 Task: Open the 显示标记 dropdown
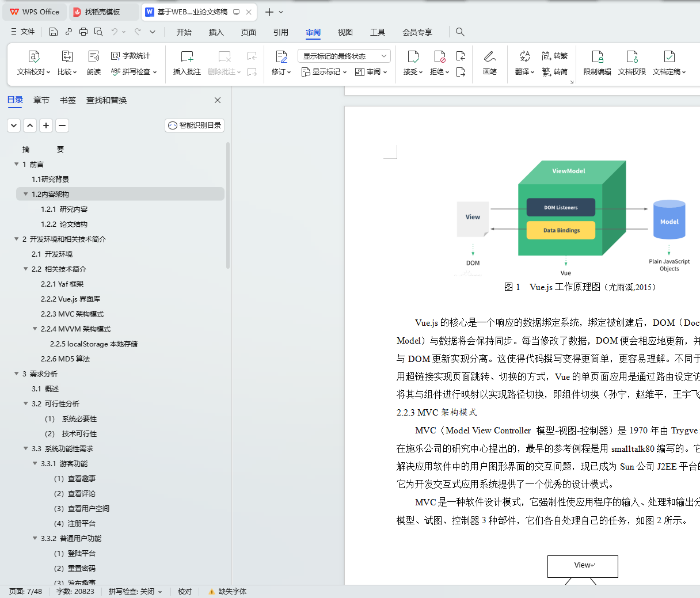tap(324, 72)
